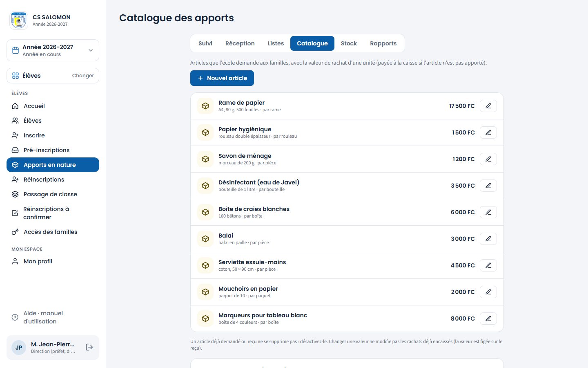Click the box icon of Balai
The height and width of the screenshot is (368, 588).
(x=205, y=239)
